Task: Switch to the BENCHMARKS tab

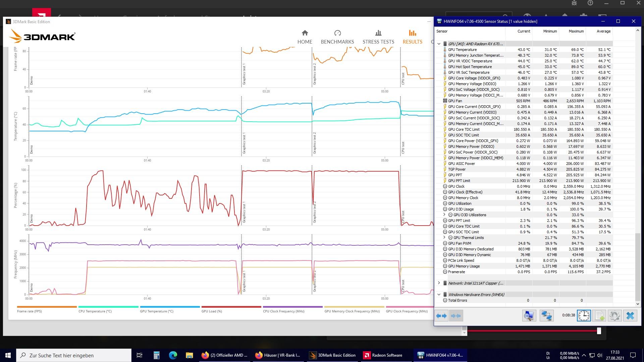Action: 337,37
